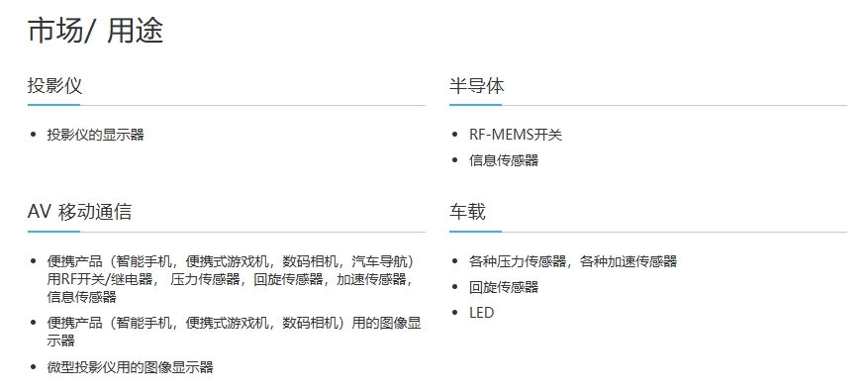Select the 便携产品 图像显示器 list entry

[235, 331]
